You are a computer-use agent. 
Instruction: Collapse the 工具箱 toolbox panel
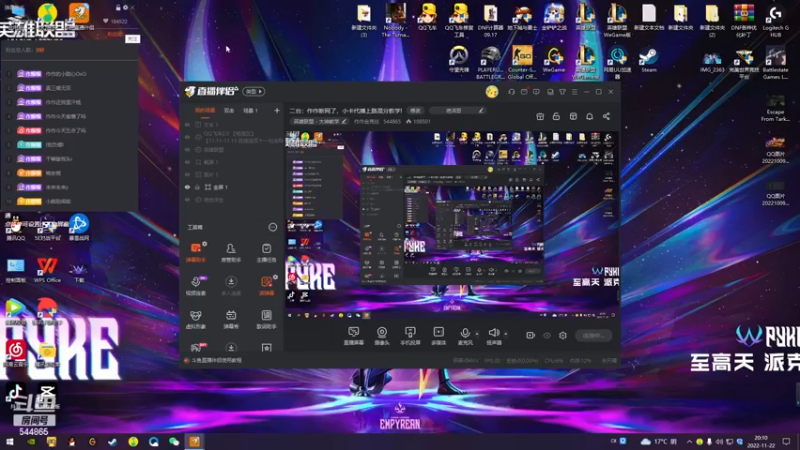(273, 227)
